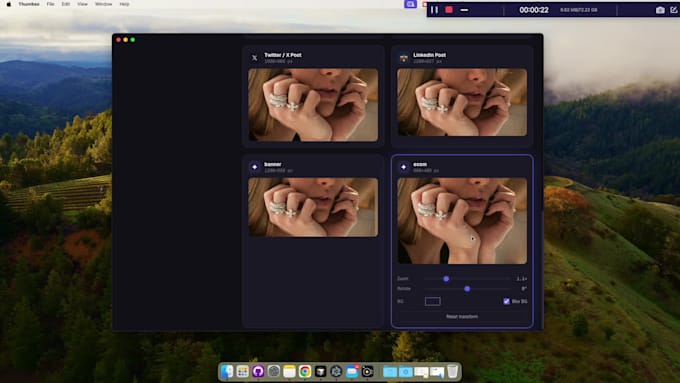Open the Trash in the Dock
The width and height of the screenshot is (680, 383).
coord(452,371)
